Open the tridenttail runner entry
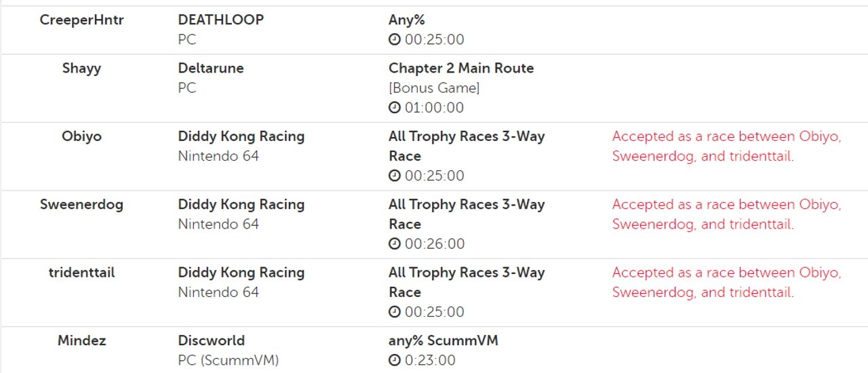This screenshot has width=868, height=373. point(82,273)
